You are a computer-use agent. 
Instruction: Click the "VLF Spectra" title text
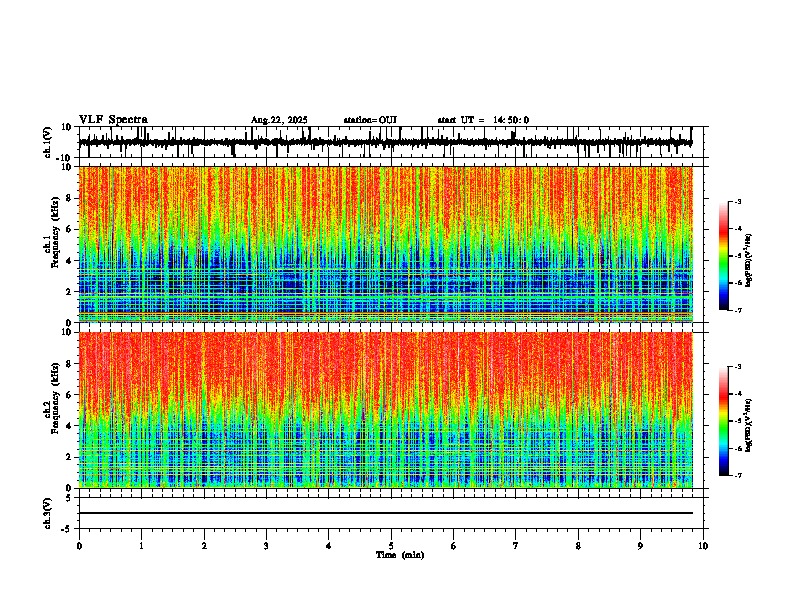pos(113,120)
